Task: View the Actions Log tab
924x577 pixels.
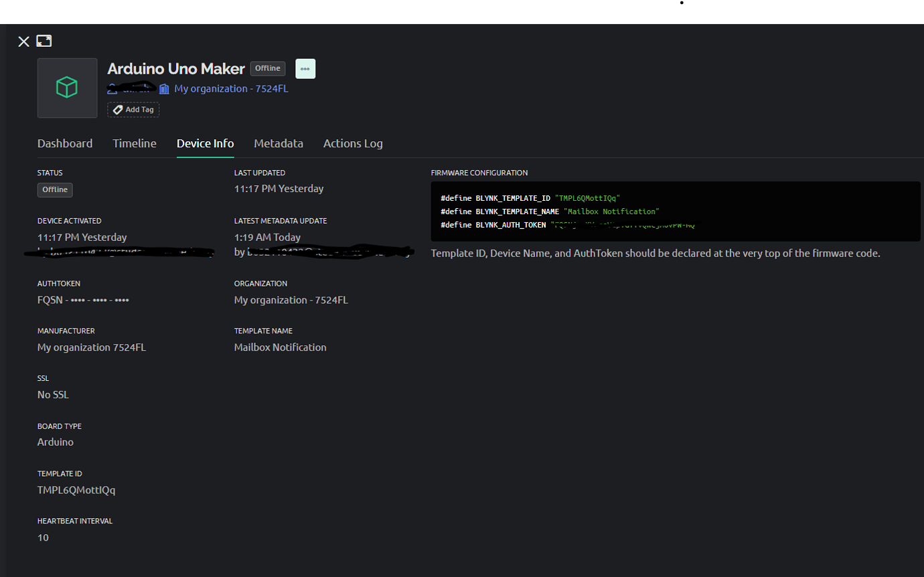Action: 353,143
